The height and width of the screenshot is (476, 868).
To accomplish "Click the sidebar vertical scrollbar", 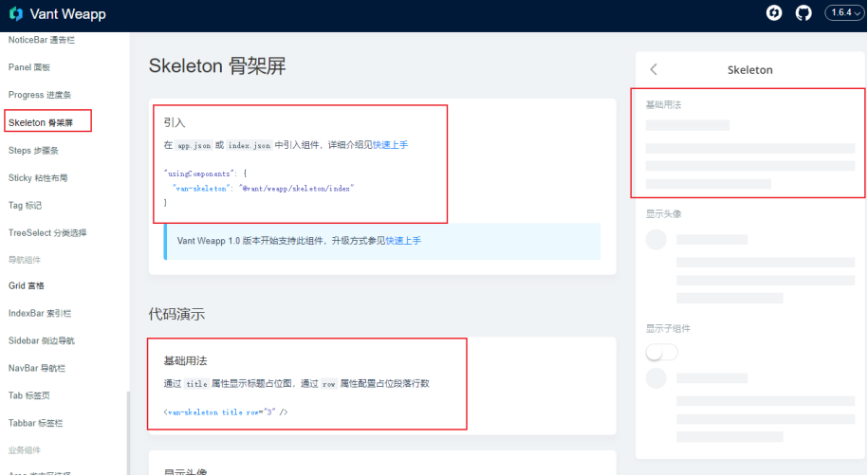I will [x=128, y=431].
